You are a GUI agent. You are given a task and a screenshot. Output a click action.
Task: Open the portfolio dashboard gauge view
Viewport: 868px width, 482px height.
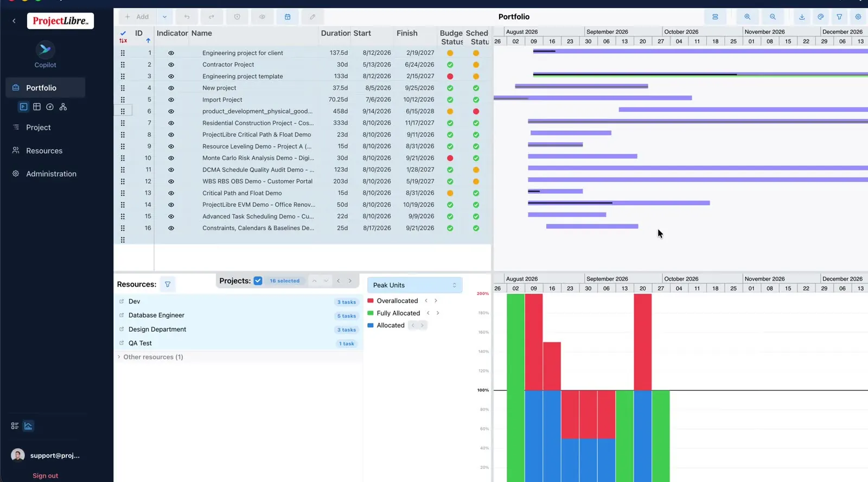pyautogui.click(x=50, y=107)
